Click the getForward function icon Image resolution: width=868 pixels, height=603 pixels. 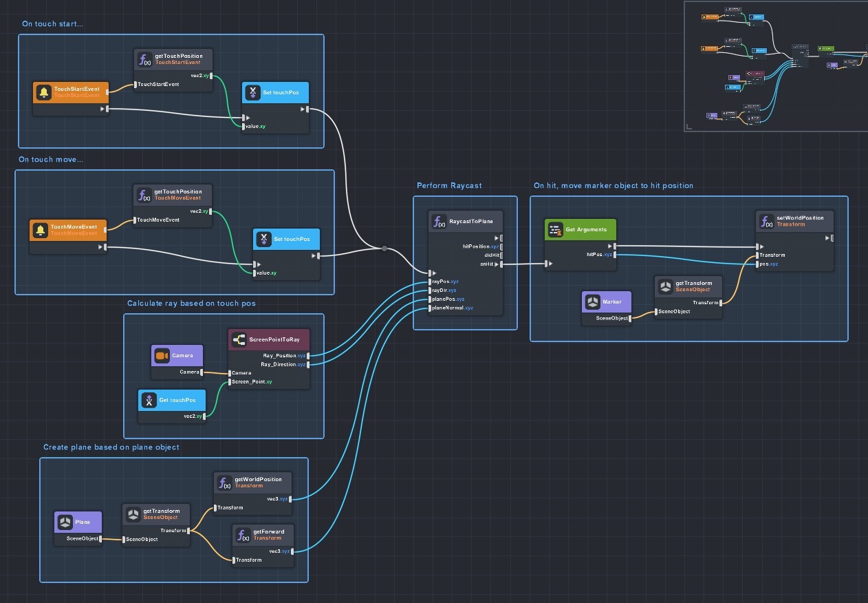click(x=242, y=535)
